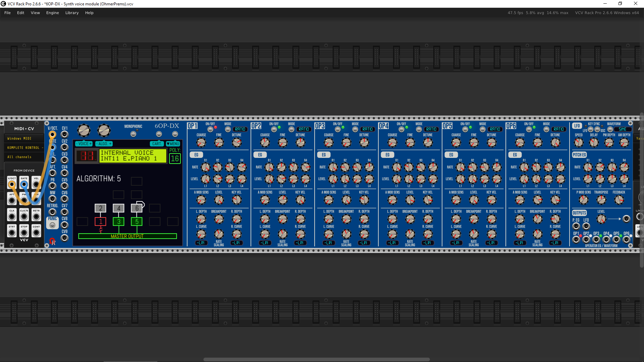
Task: Toggle the MONOPHONIC button
Action: pos(133,134)
